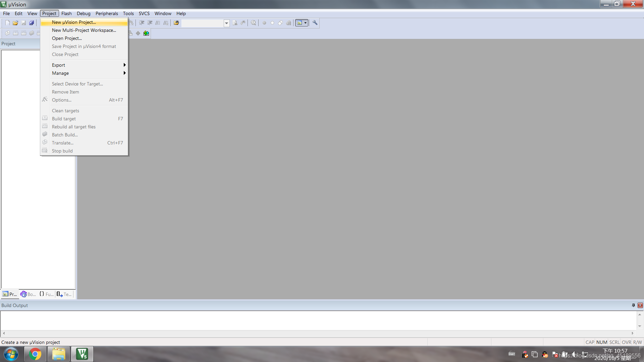644x362 pixels.
Task: Open the Windows Start menu
Action: [11, 354]
